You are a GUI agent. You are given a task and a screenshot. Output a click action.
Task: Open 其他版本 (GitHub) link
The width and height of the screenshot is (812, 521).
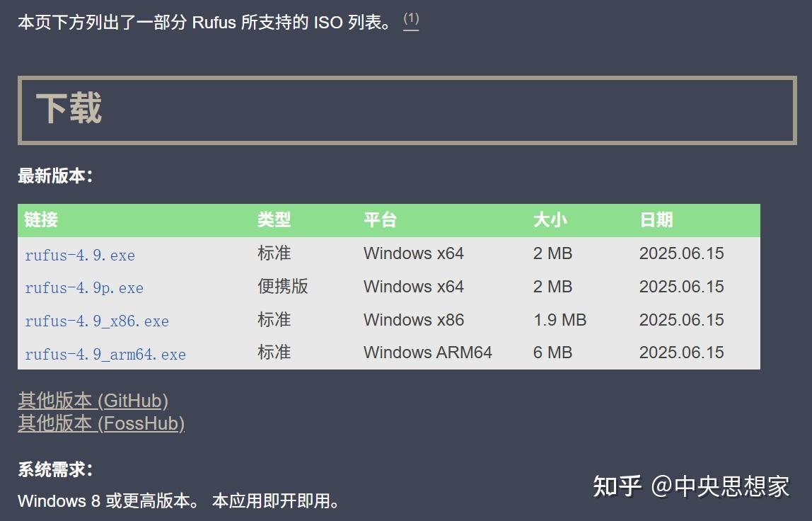[x=92, y=401]
